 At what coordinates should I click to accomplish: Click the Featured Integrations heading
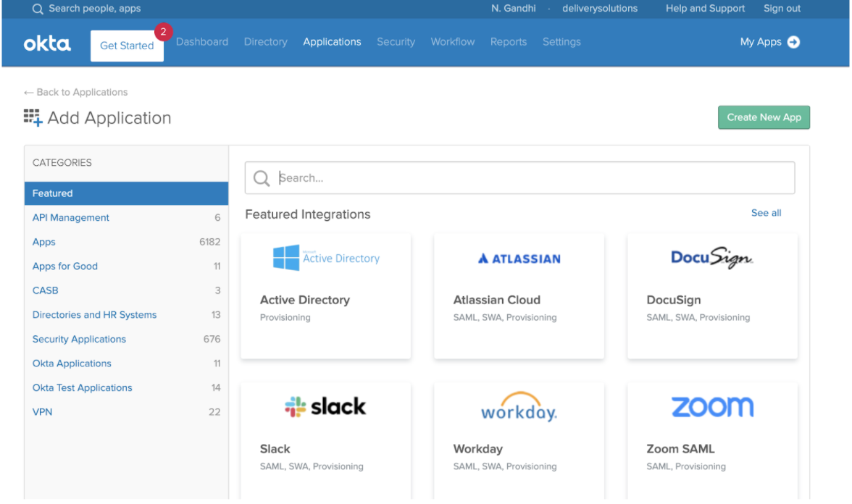[307, 214]
